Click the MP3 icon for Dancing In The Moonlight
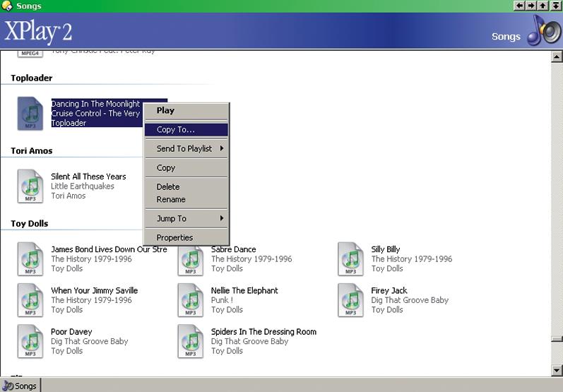 coord(30,114)
